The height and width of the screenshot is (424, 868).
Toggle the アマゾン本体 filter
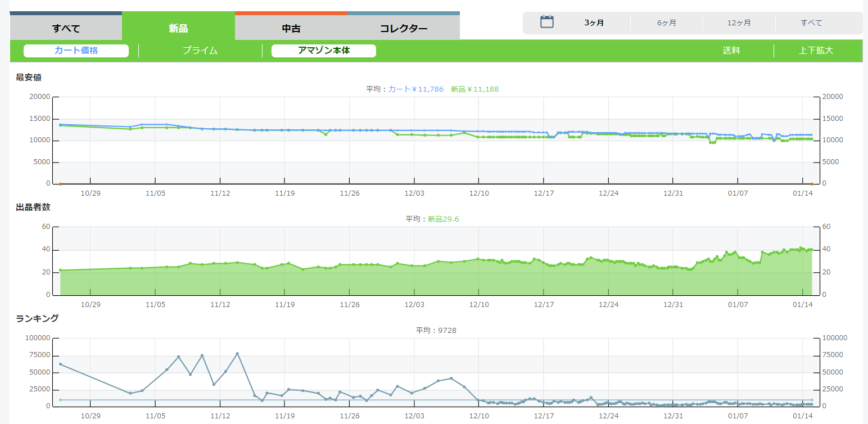324,51
